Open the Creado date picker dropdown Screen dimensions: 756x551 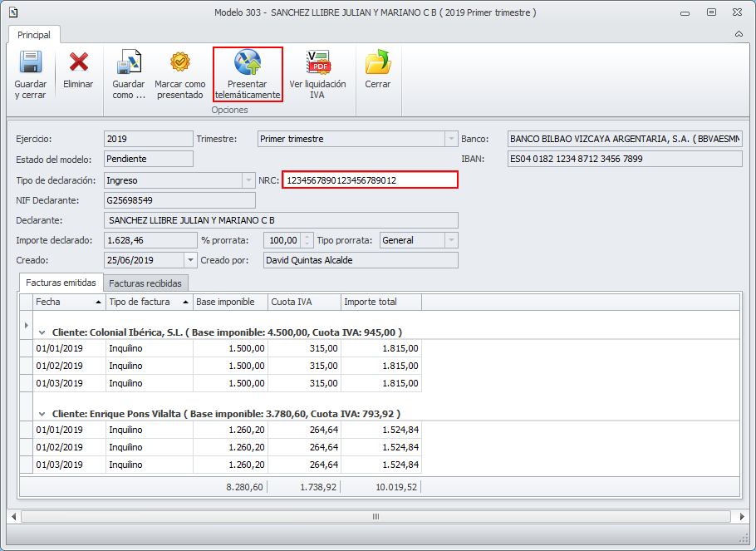[190, 260]
